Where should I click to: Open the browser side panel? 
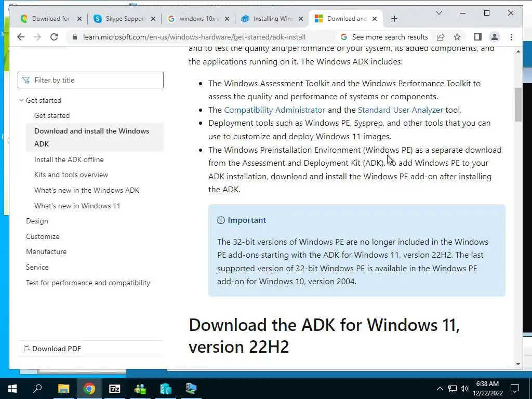(478, 37)
